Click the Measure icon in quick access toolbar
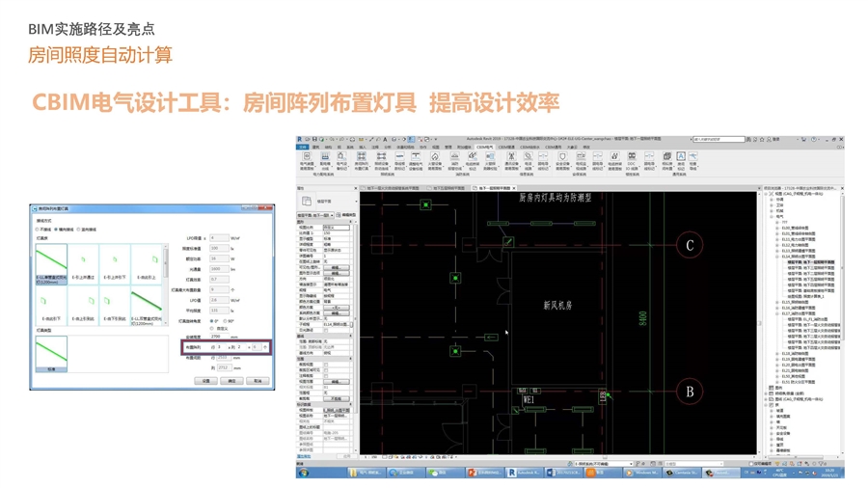The height and width of the screenshot is (488, 868). coord(361,140)
